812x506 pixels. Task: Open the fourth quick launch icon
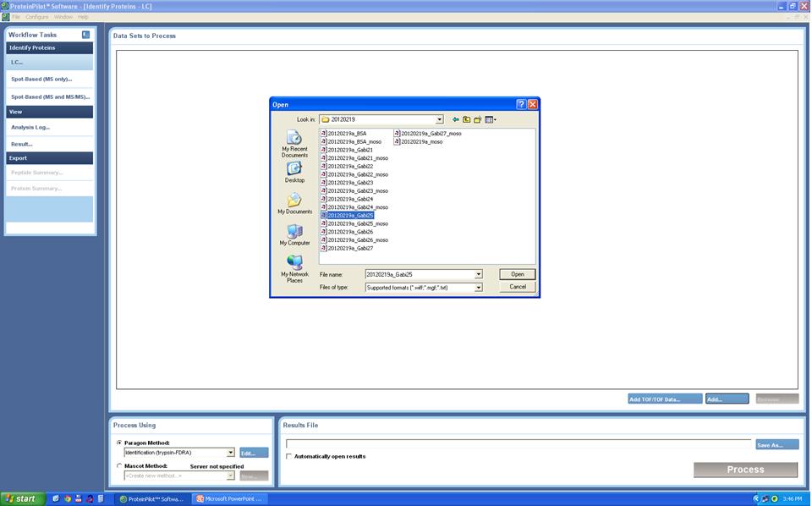(x=91, y=498)
